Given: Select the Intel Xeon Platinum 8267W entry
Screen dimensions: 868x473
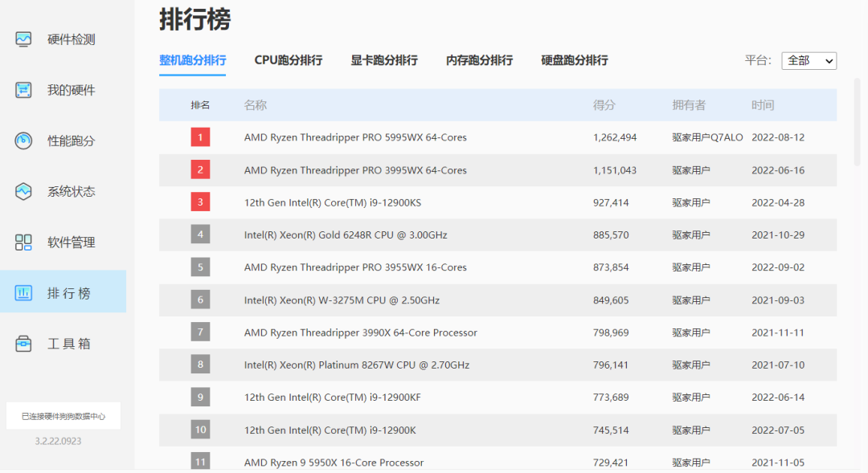Looking at the screenshot, I should [x=357, y=365].
